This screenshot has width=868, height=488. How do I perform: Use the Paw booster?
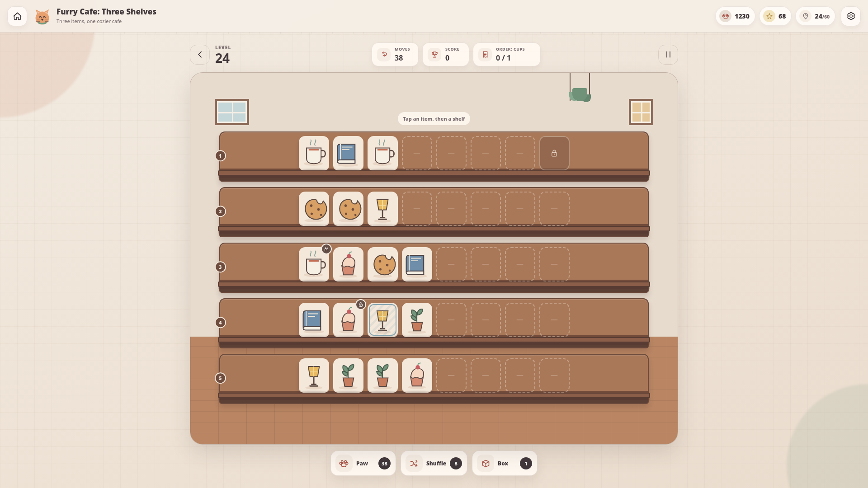363,463
